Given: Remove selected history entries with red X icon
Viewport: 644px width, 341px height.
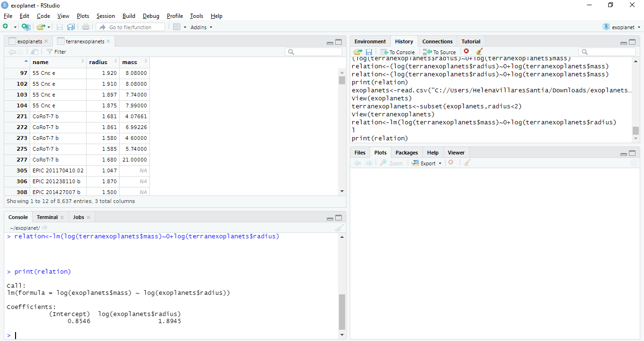Looking at the screenshot, I should [x=466, y=51].
